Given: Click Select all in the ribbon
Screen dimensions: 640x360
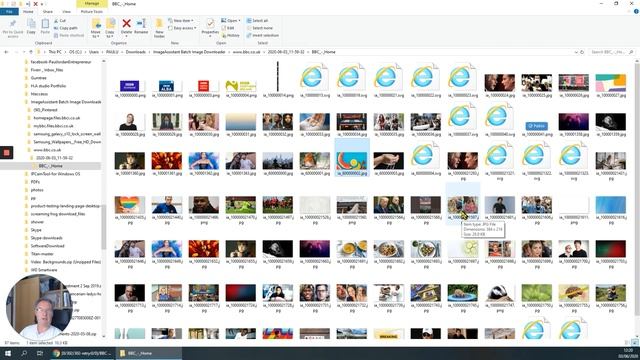Looking at the screenshot, I should click(257, 20).
